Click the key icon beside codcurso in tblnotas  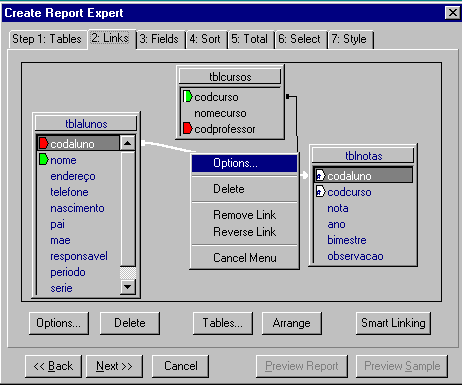320,192
